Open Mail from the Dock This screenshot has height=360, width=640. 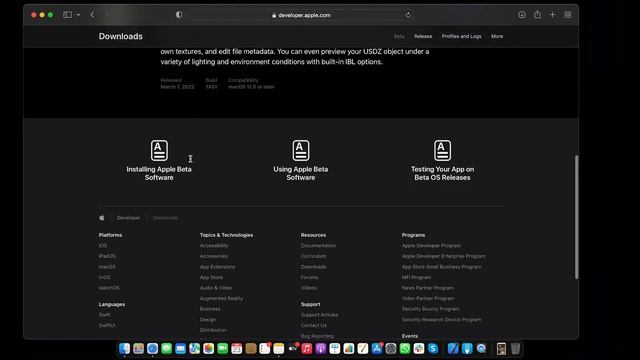point(180,349)
